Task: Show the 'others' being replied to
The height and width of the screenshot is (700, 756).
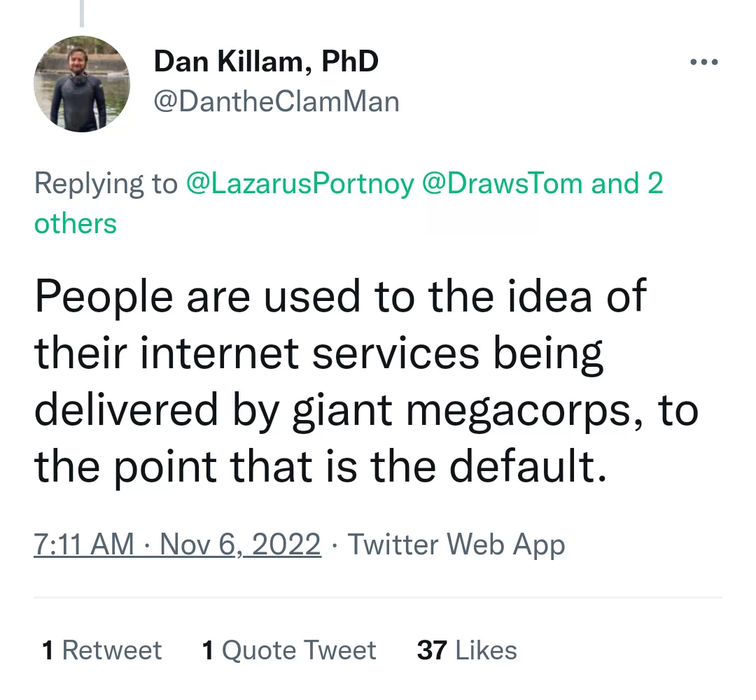Action: point(76,224)
